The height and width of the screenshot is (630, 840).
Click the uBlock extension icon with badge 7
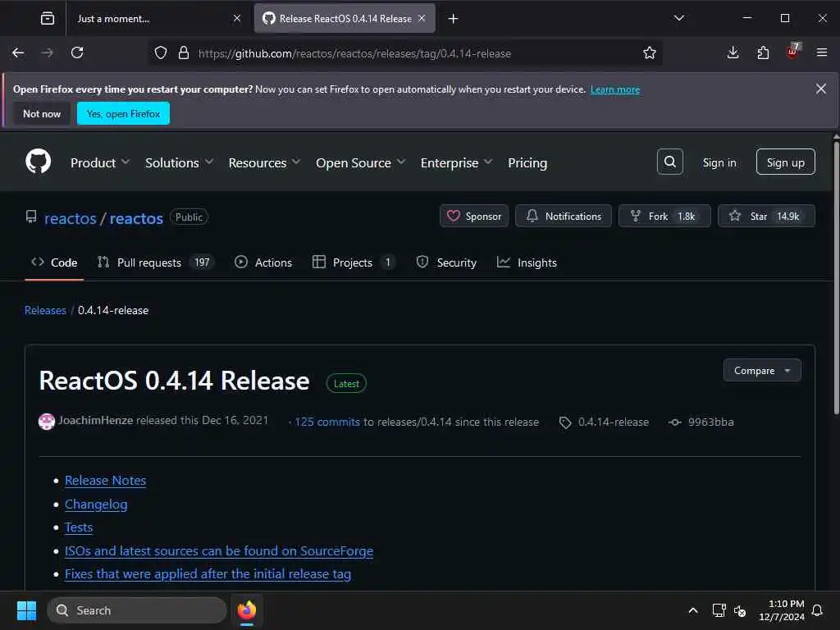click(792, 52)
